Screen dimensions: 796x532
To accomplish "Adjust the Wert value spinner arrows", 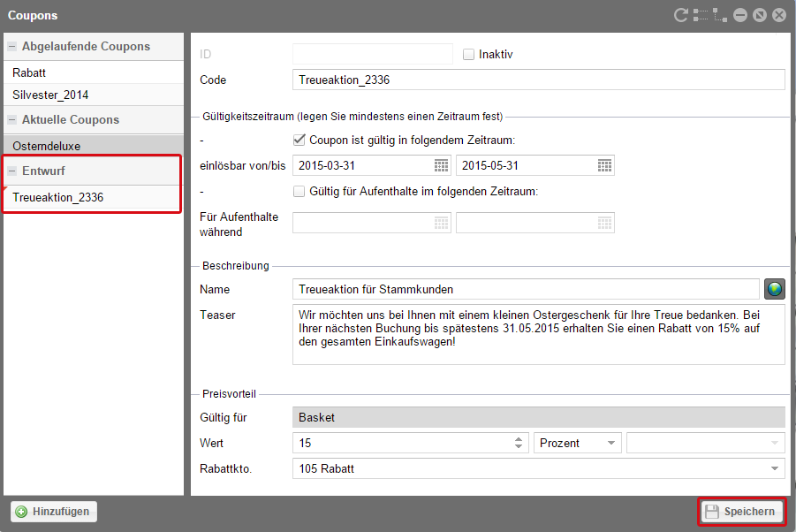I will tap(519, 443).
